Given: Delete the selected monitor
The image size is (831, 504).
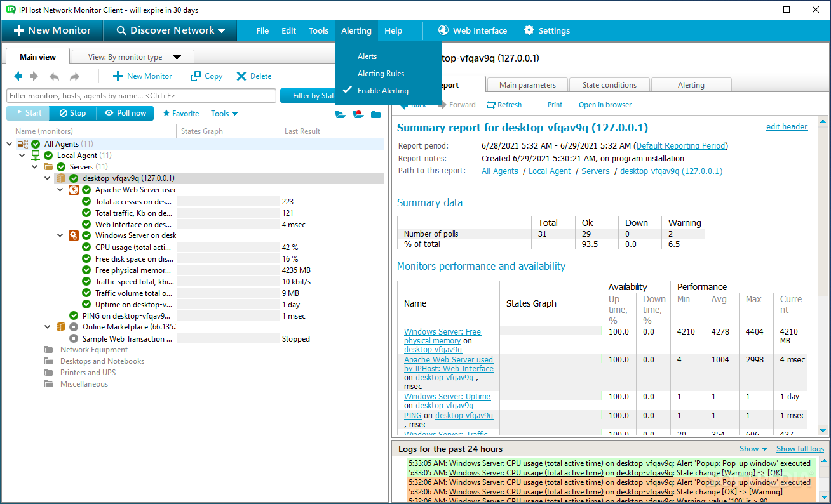Looking at the screenshot, I should click(x=253, y=76).
